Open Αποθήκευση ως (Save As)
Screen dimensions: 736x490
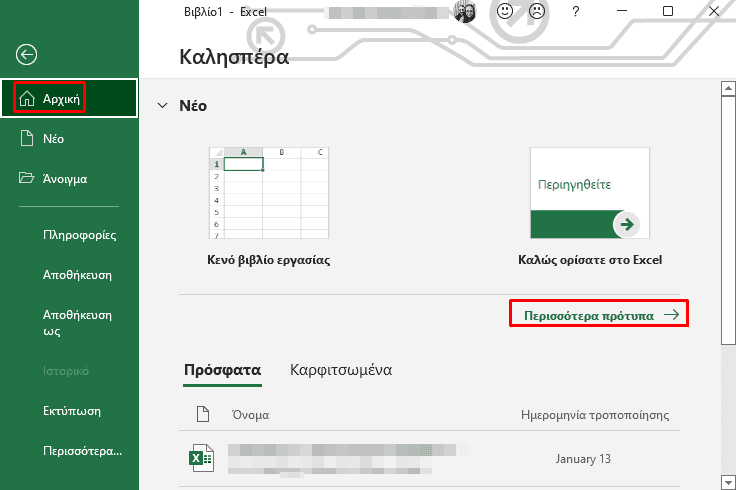coord(77,323)
